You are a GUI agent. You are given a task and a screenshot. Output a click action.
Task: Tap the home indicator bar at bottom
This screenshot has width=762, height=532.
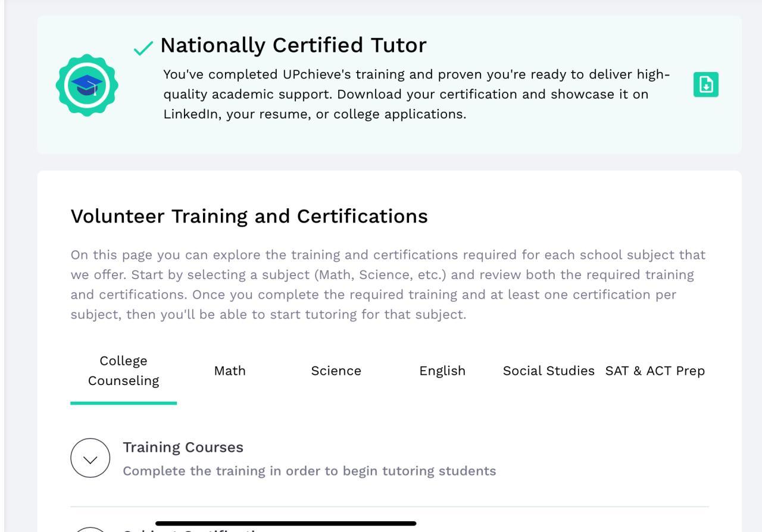[286, 524]
